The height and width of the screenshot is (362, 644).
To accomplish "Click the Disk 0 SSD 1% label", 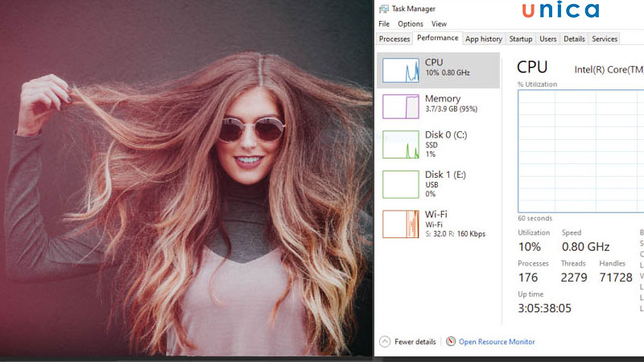I will click(431, 150).
